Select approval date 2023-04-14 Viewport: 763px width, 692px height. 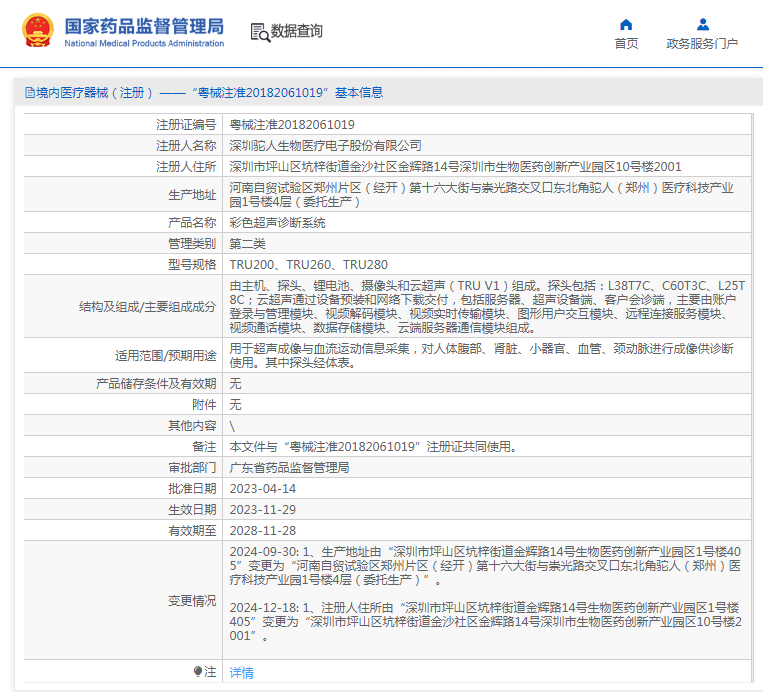263,489
